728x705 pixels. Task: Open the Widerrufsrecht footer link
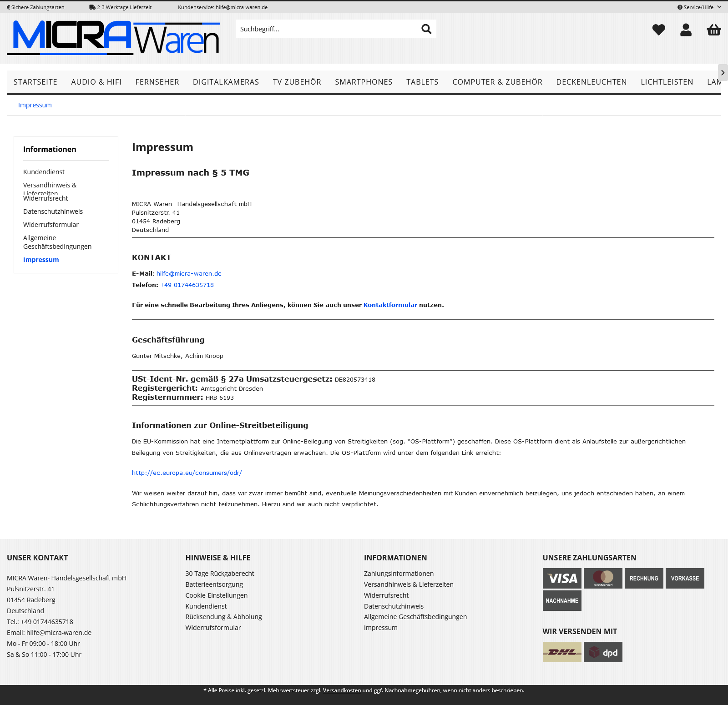[386, 595]
